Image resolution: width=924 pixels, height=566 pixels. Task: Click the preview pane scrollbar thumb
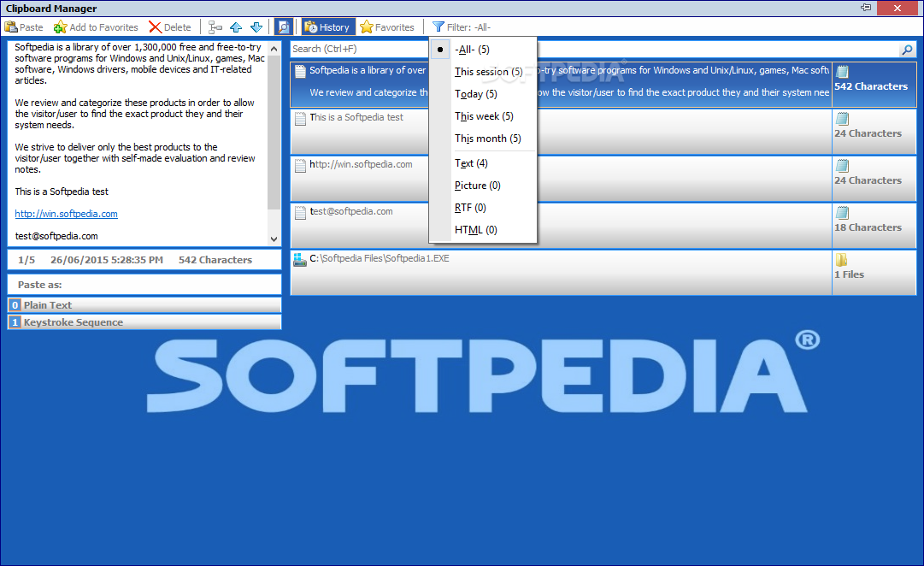[274, 133]
